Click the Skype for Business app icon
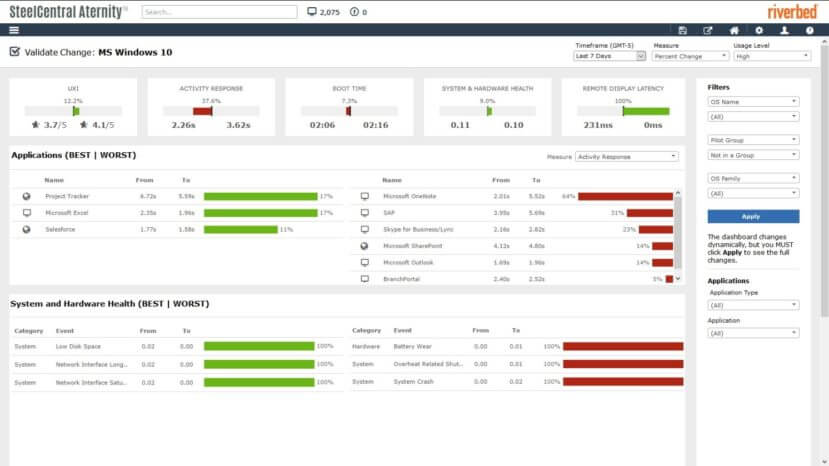This screenshot has height=466, width=829. [365, 230]
